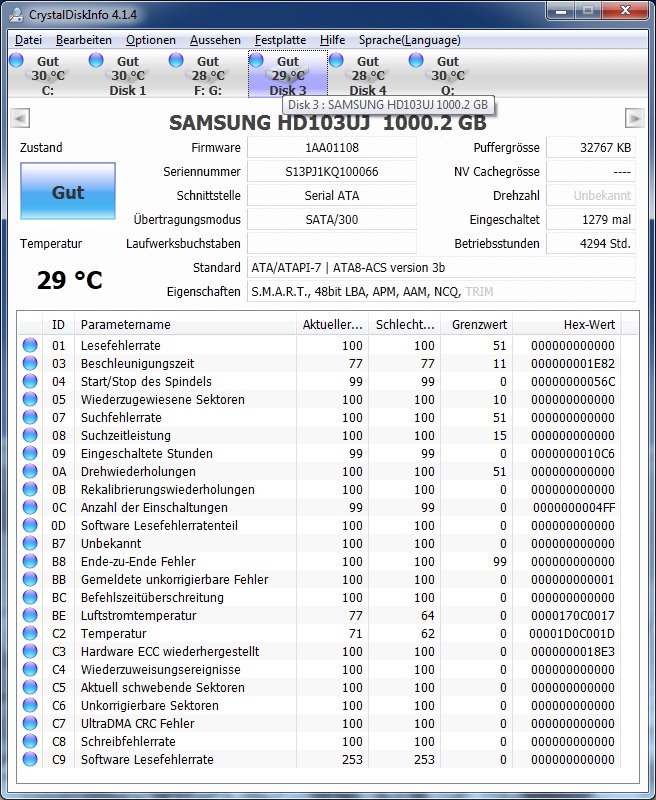Viewport: 656px width, 800px height.
Task: Select the Disk 3 drive tab
Action: (x=288, y=74)
